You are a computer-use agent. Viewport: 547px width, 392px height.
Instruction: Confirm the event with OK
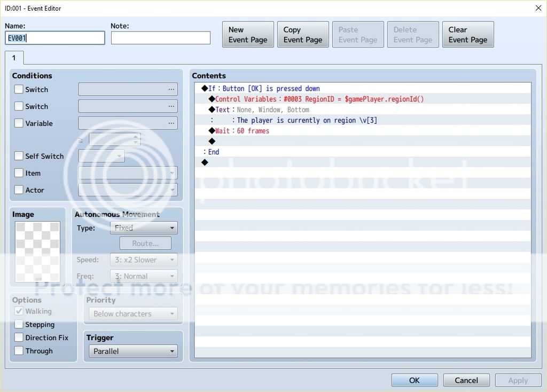pyautogui.click(x=414, y=380)
